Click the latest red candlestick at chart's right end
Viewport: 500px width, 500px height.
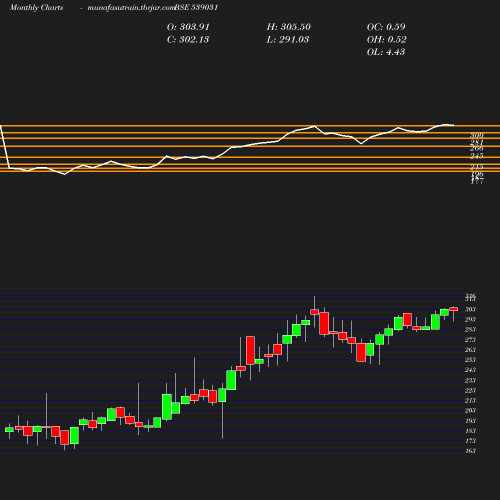click(453, 309)
